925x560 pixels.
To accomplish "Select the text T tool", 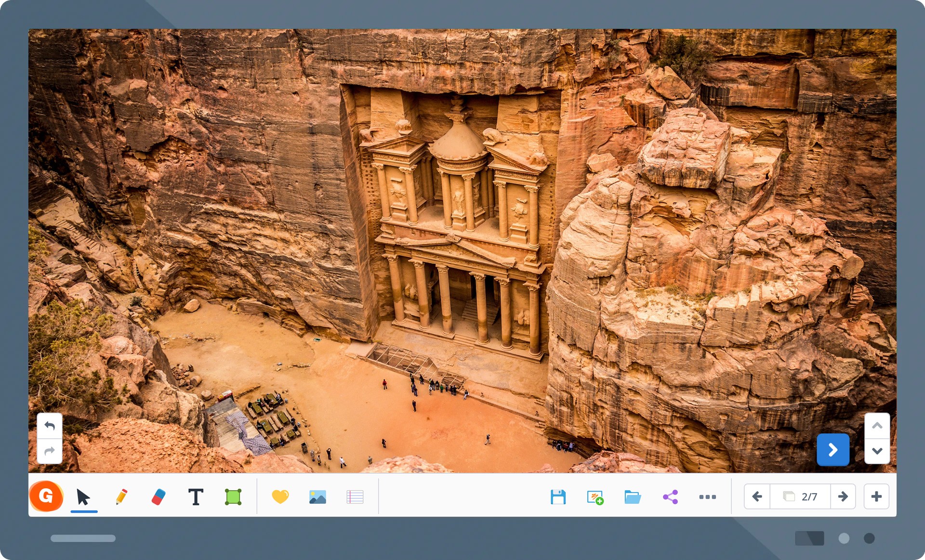I will click(196, 496).
